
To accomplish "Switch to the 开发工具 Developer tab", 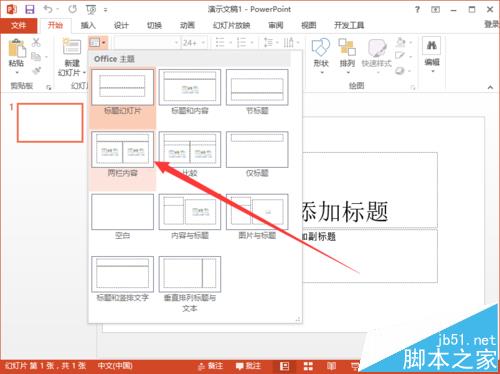I will pos(349,25).
